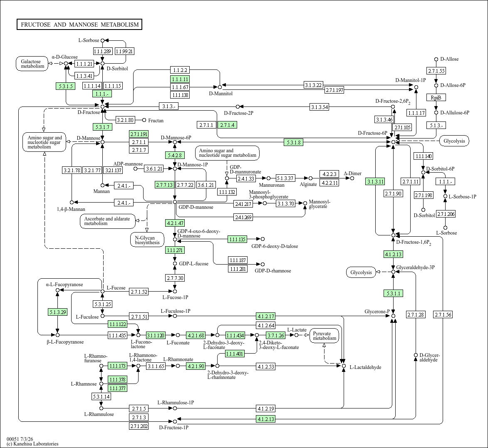Select the GDP-D-mannose compound circle

[175, 202]
